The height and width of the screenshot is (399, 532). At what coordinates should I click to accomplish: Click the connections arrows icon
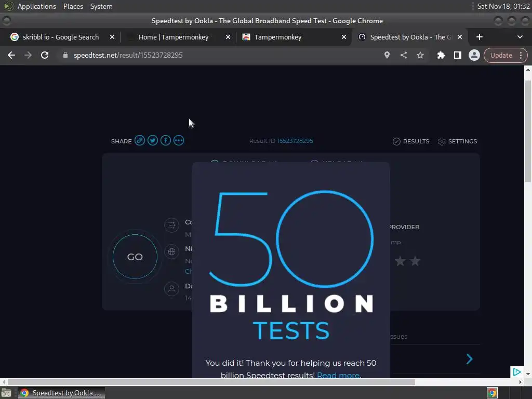[x=171, y=225]
